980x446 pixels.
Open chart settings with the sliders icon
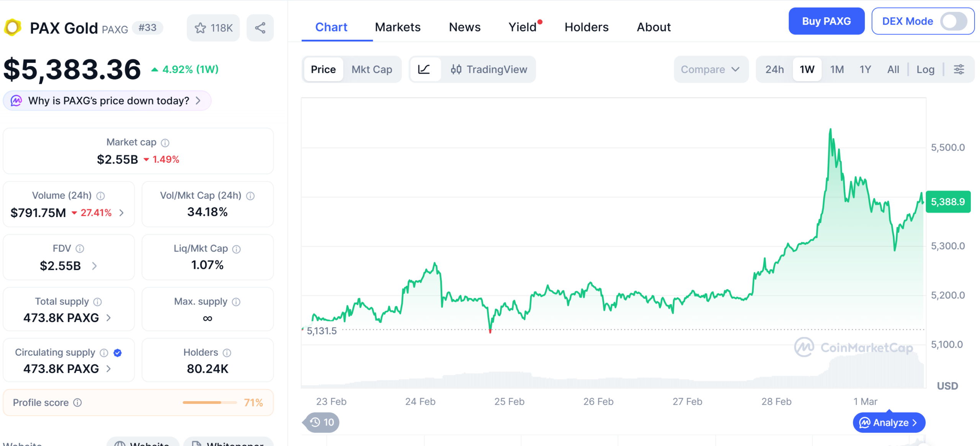960,69
